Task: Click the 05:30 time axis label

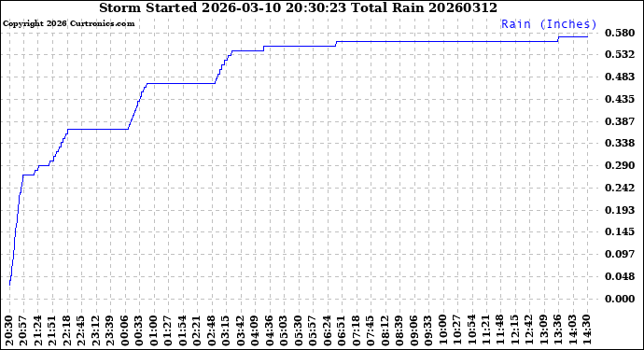Action: click(298, 330)
